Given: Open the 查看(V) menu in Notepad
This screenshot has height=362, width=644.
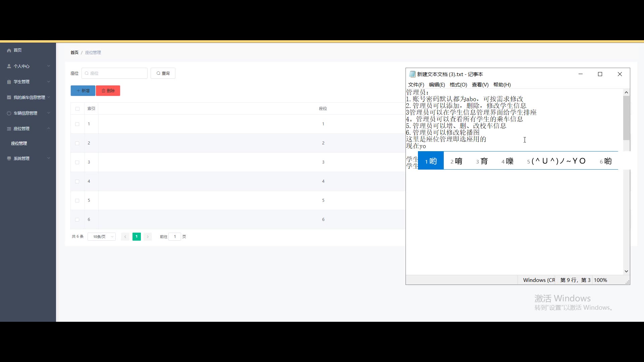Looking at the screenshot, I should coord(480,85).
